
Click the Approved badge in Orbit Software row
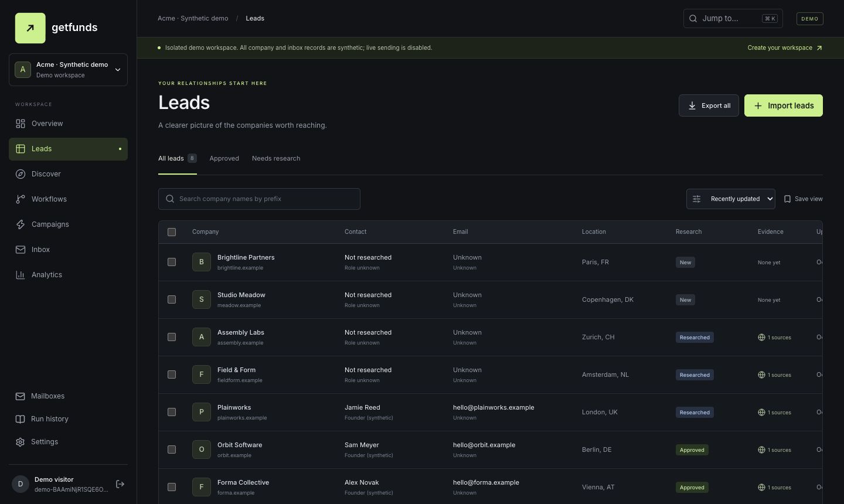692,450
